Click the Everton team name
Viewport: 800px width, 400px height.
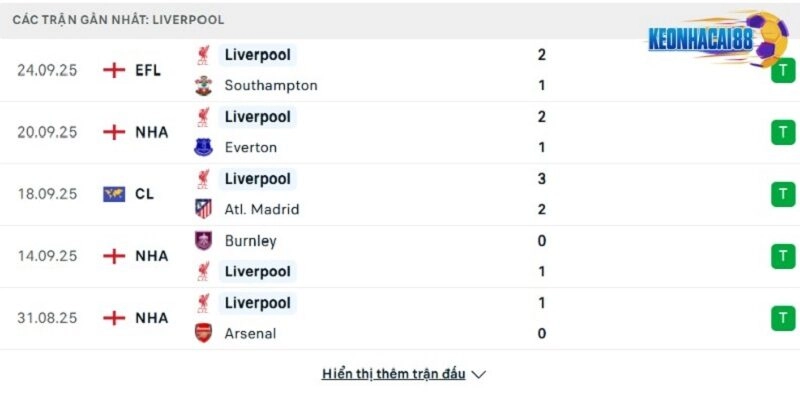click(x=251, y=148)
